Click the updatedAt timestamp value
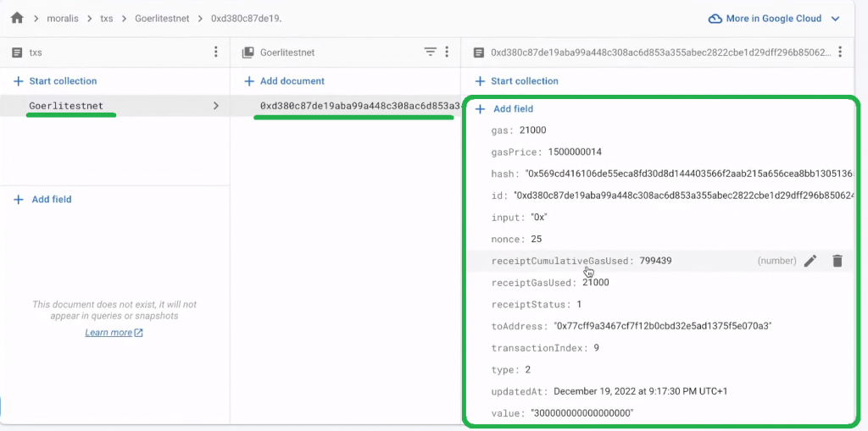 (x=641, y=391)
